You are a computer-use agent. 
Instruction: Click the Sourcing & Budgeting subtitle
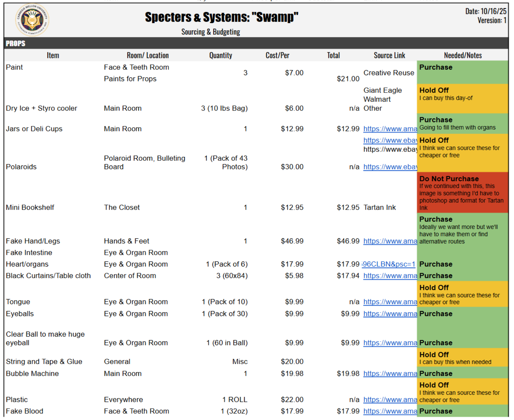[211, 32]
